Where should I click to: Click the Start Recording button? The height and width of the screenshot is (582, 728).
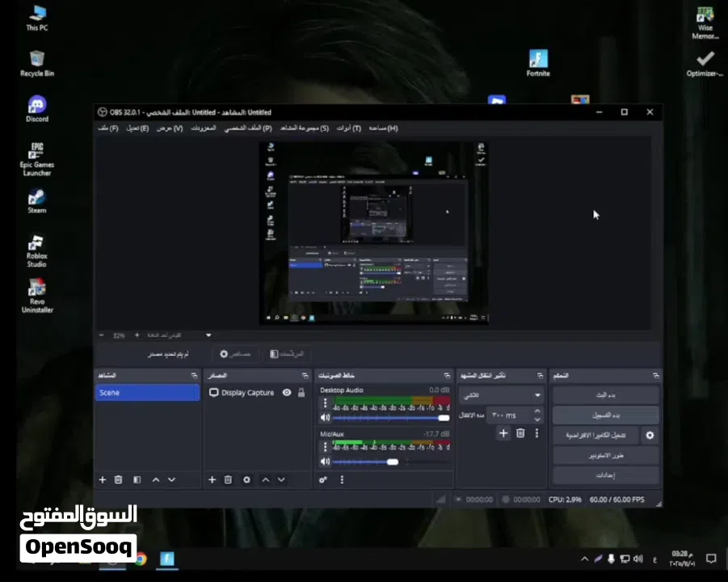point(605,415)
